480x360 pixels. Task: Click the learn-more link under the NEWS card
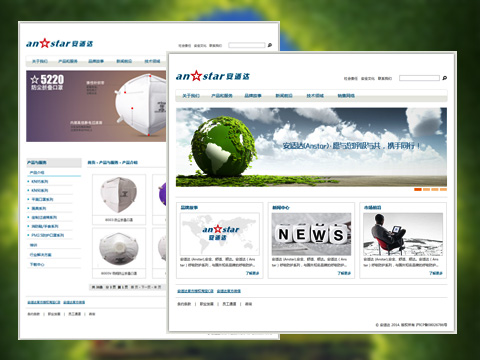344,273
